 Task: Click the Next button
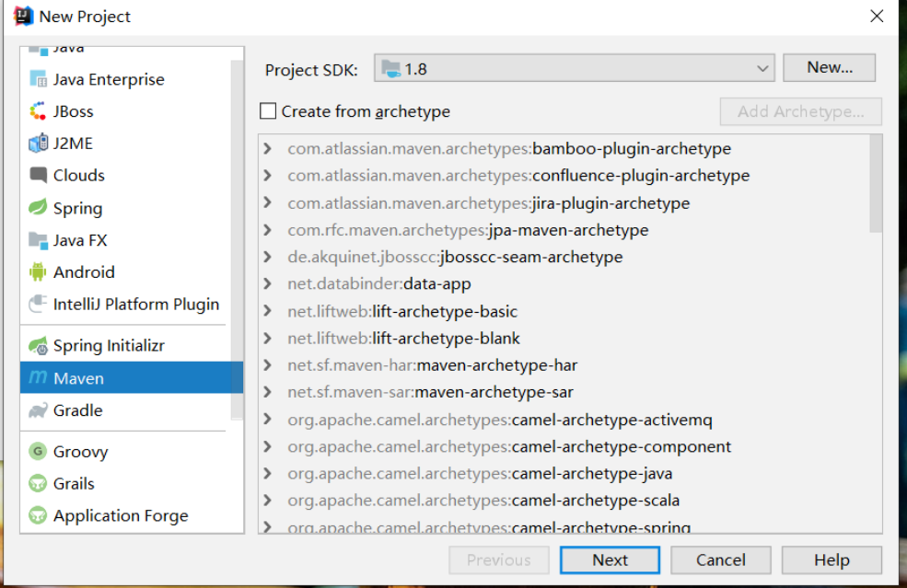click(x=610, y=560)
